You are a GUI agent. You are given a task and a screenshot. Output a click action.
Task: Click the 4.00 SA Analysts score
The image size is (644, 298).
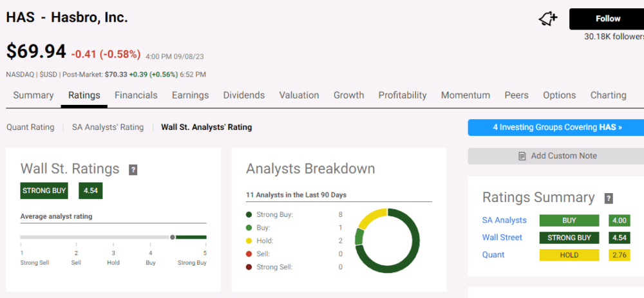tap(620, 220)
